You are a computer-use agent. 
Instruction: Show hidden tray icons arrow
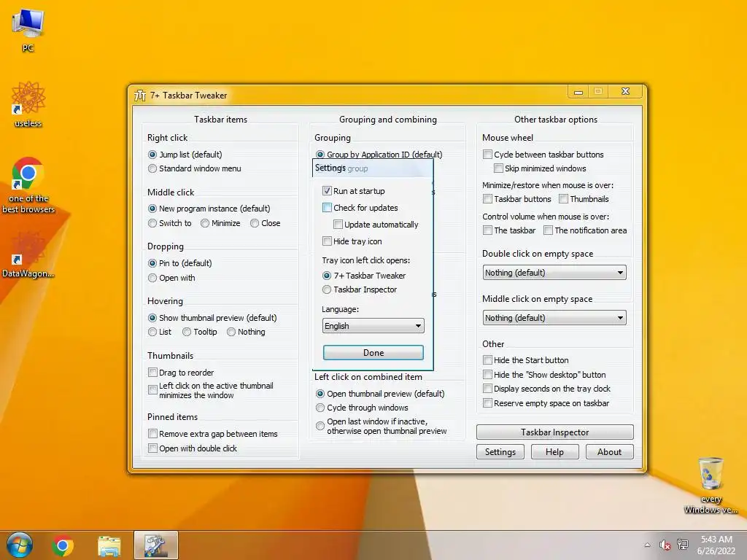pos(647,545)
